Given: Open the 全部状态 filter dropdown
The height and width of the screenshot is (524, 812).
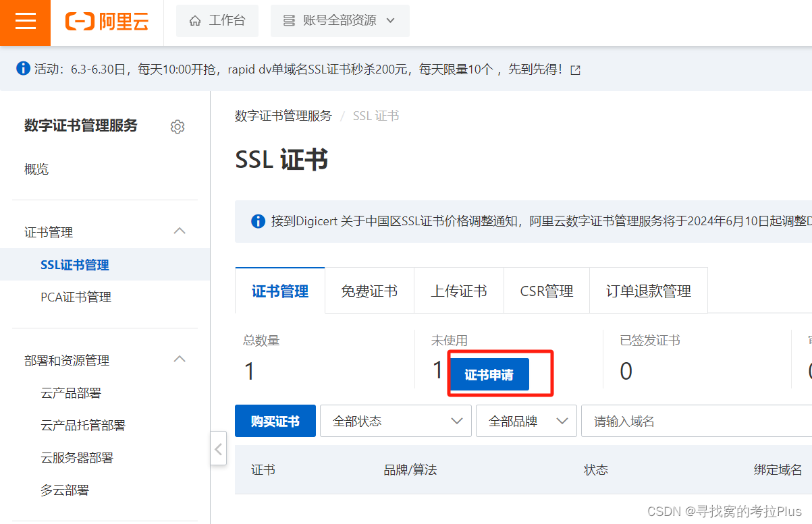Looking at the screenshot, I should pyautogui.click(x=396, y=421).
